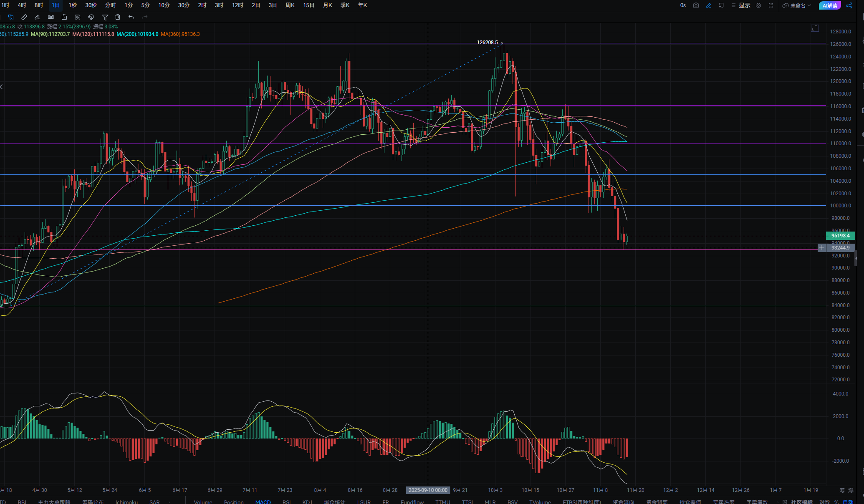Open the funnel filter icon
The width and height of the screenshot is (864, 504).
pos(105,17)
